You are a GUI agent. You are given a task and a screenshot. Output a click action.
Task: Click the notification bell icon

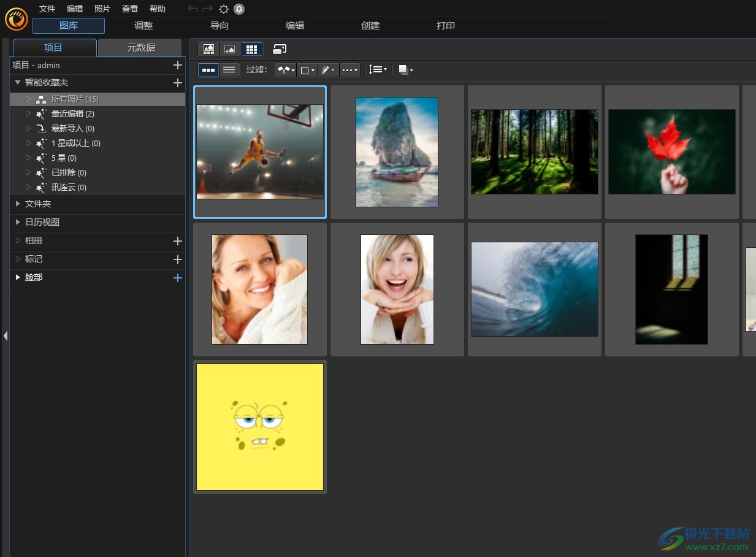pos(239,9)
